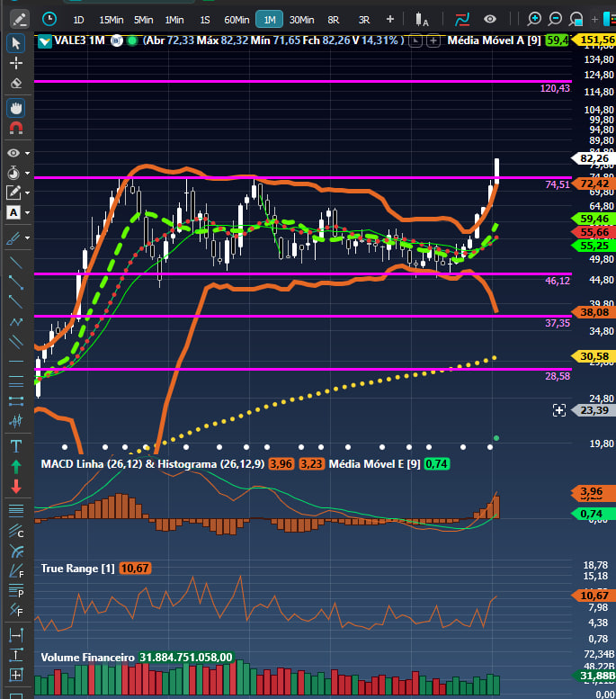Select the brush drawing tool

point(13,238)
